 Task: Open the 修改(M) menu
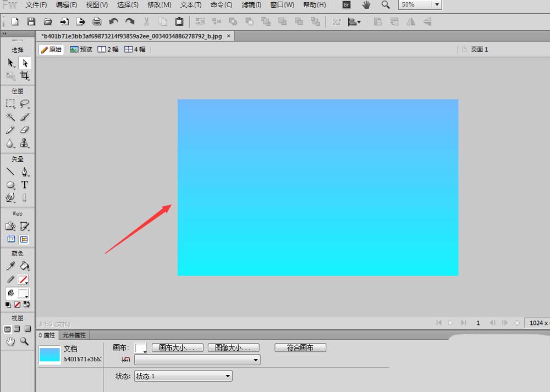[159, 4]
